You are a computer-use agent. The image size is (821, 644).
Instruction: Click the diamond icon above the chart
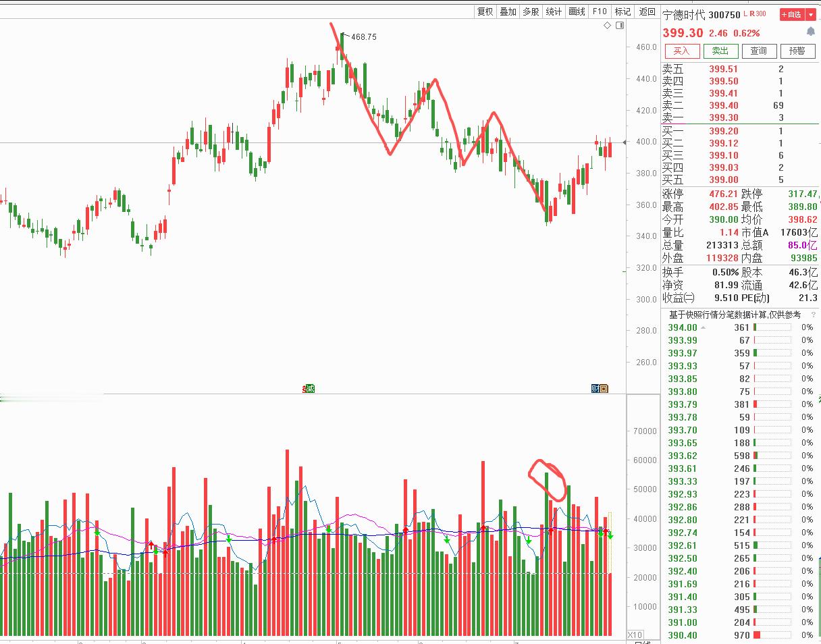608,26
